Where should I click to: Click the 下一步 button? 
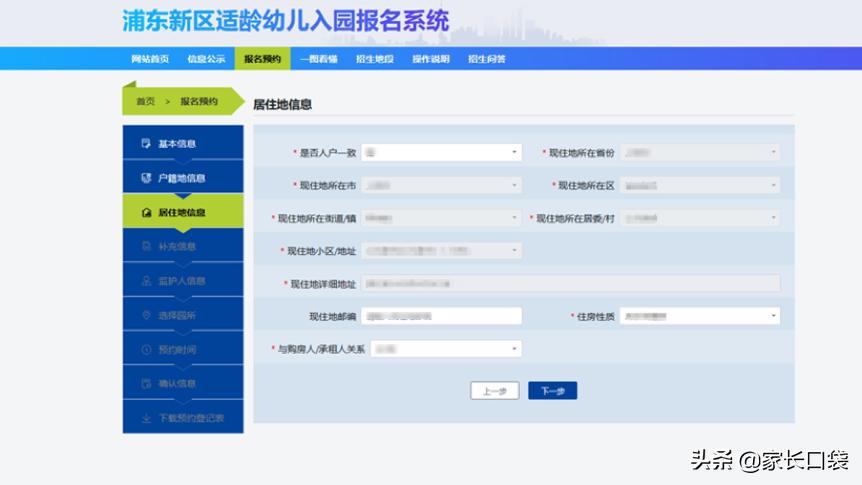552,391
